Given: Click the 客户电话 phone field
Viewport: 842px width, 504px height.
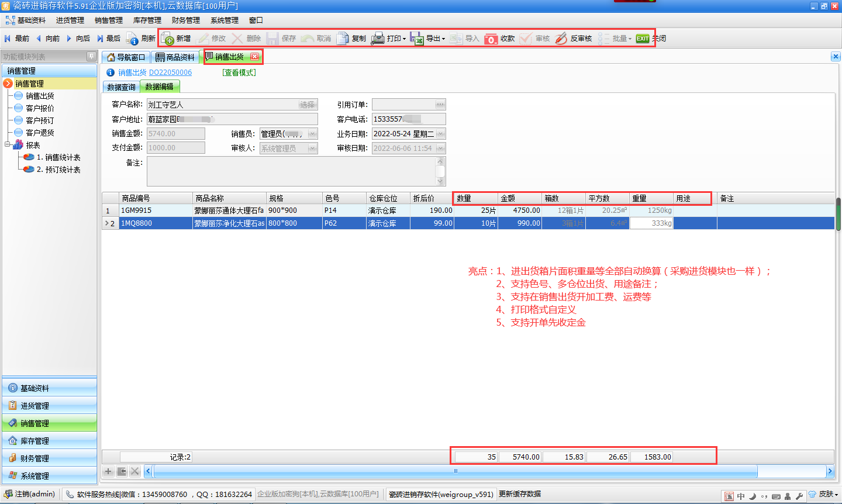Looking at the screenshot, I should (409, 119).
